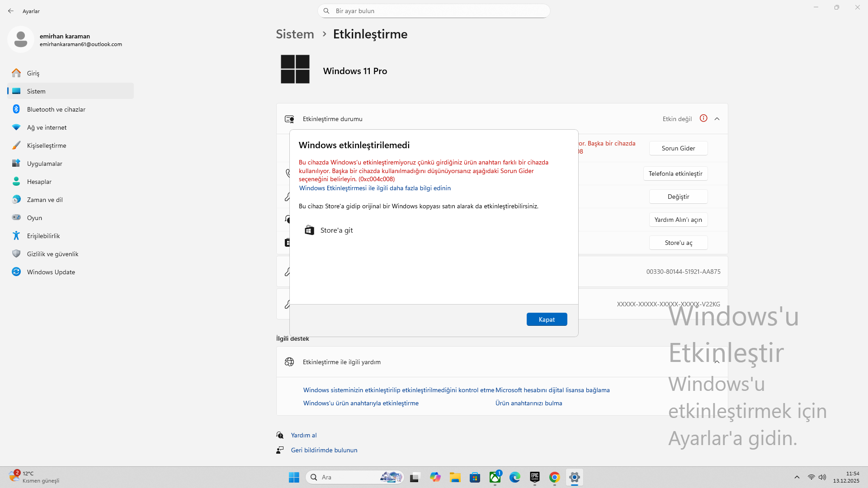The image size is (868, 488).
Task: Open Microsoft Store from the taskbar
Action: pos(475,477)
